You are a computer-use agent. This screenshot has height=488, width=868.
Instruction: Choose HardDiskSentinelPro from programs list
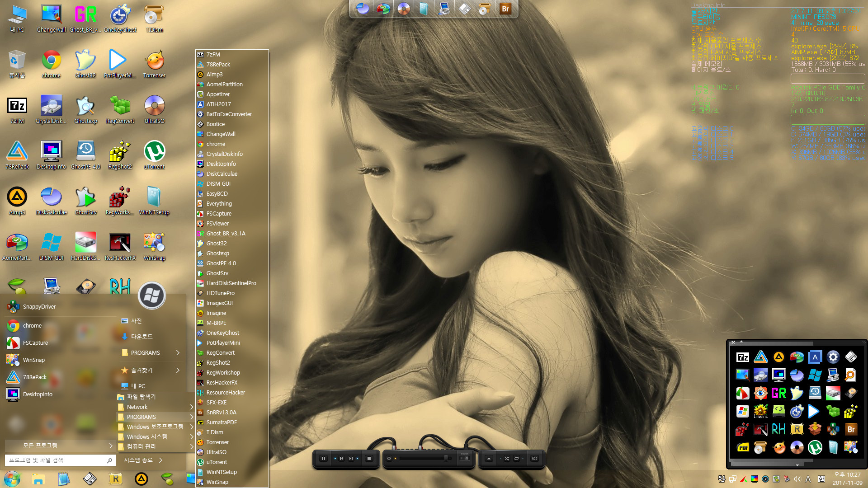tap(232, 283)
